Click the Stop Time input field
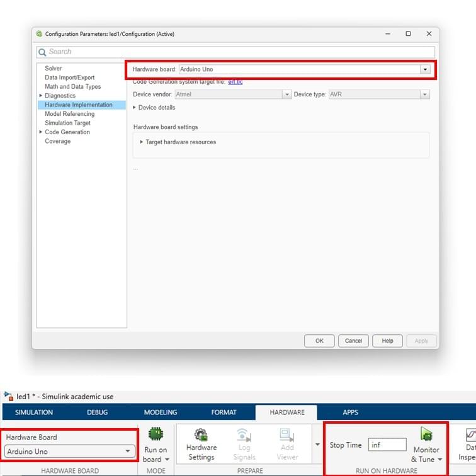 [387, 445]
